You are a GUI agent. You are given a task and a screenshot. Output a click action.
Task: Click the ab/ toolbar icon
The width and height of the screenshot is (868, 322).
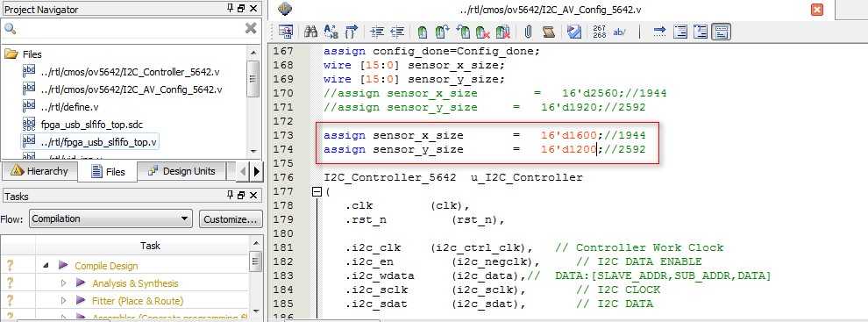click(620, 32)
